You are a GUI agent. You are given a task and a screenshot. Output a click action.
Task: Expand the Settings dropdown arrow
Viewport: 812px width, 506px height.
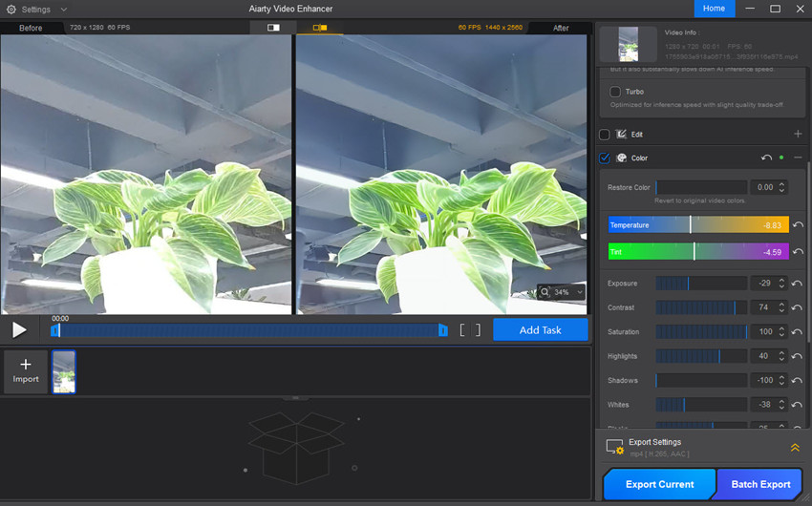(64, 10)
